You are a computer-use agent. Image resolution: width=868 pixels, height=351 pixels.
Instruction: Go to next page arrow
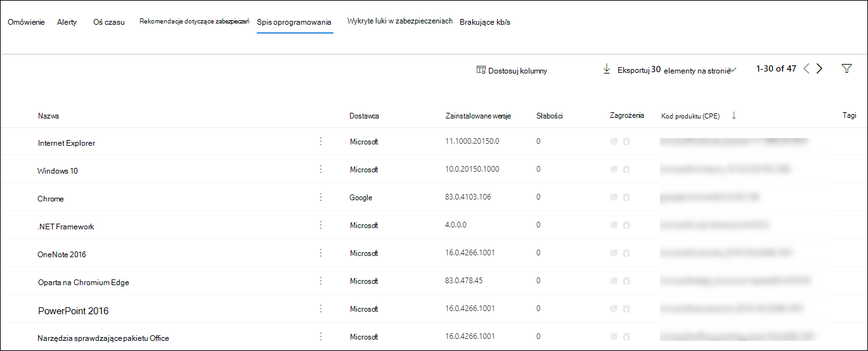820,69
